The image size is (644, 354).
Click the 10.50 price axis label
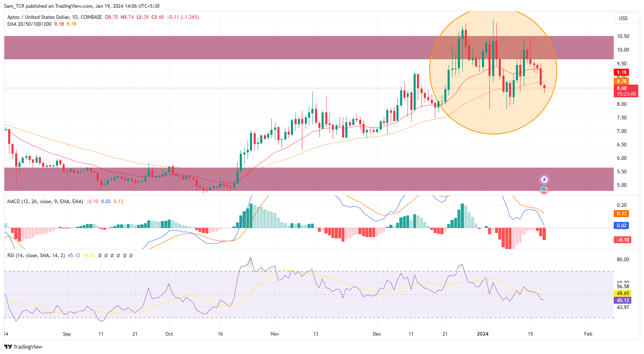[623, 36]
